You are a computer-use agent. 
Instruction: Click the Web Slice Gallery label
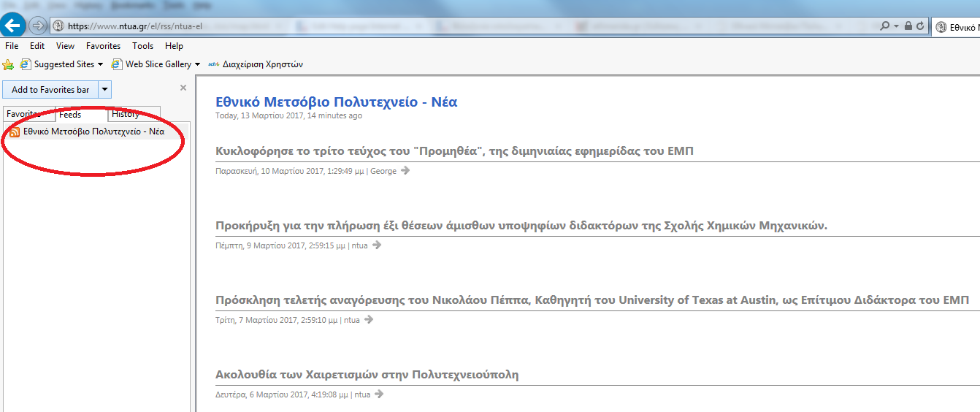click(x=158, y=64)
